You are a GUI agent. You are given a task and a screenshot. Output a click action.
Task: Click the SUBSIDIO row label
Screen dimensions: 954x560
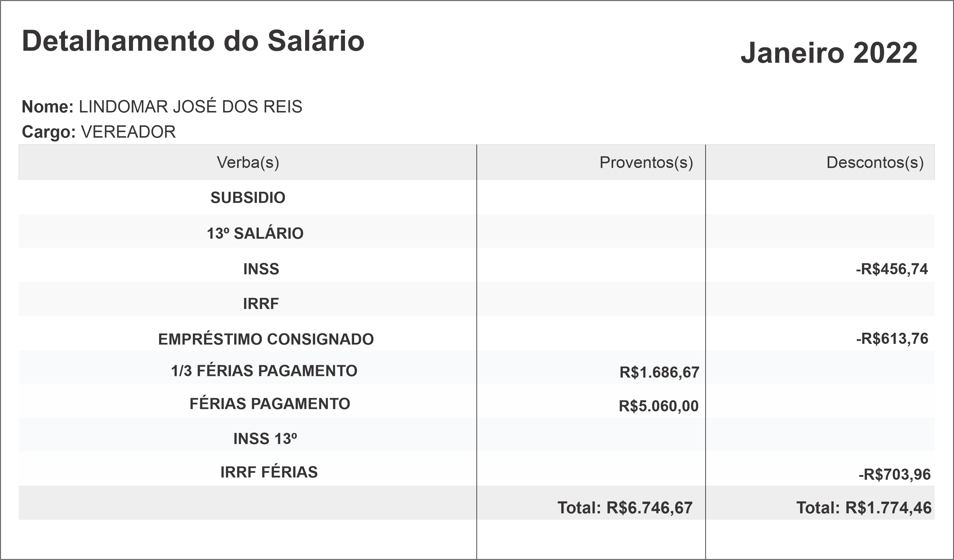pos(248,197)
